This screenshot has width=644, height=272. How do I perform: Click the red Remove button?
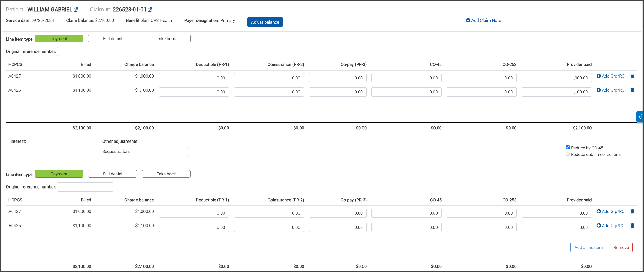pyautogui.click(x=621, y=247)
